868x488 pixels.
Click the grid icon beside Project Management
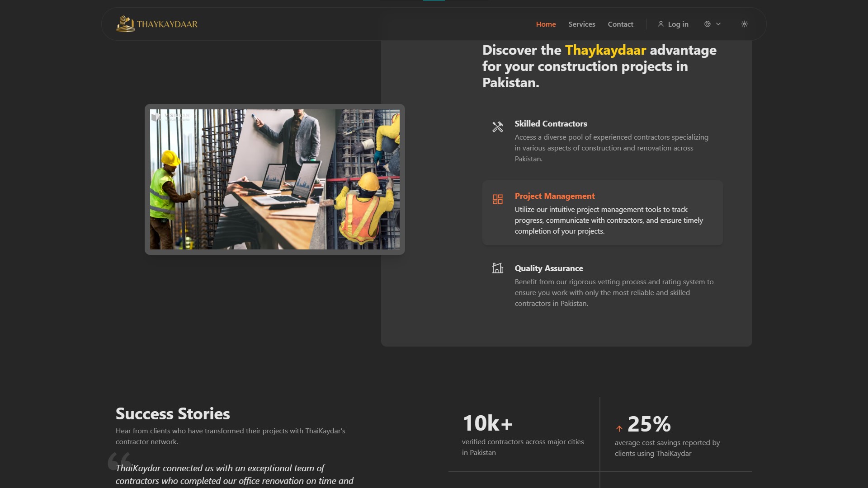tap(498, 199)
